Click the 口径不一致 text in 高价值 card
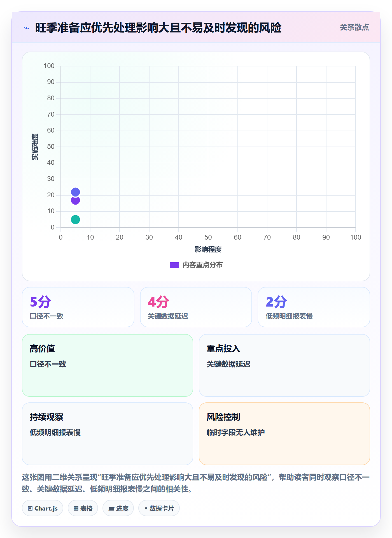The height and width of the screenshot is (538, 392). (48, 364)
